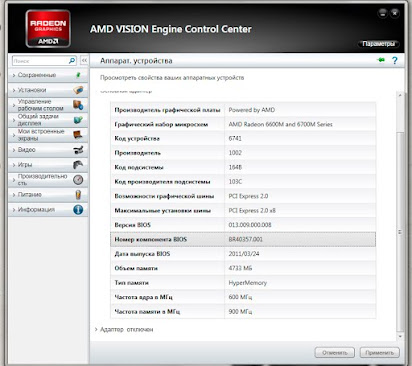Select the Частота ядра value 600 МГц

tap(240, 297)
